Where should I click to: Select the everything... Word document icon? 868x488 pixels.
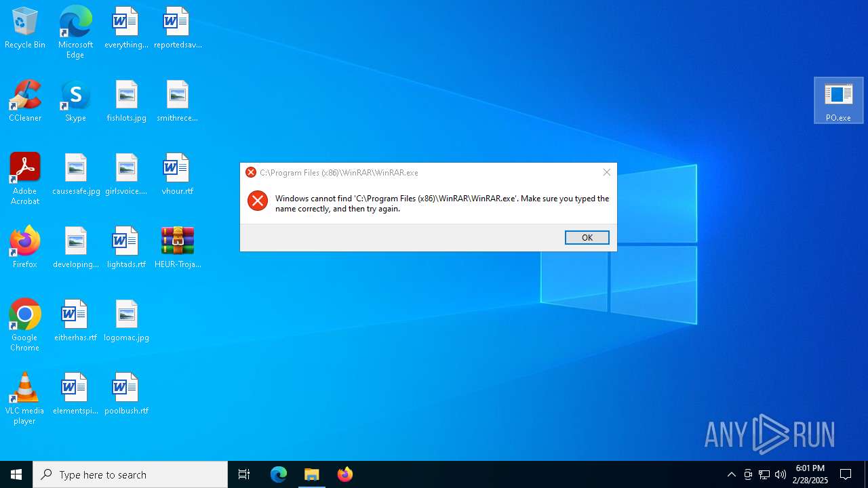[126, 28]
